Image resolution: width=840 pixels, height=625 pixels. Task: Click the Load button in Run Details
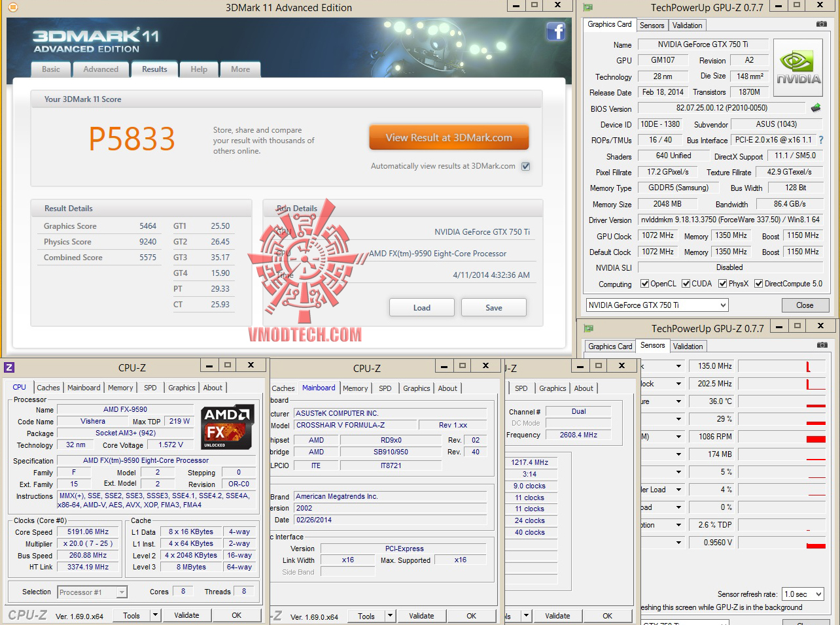(422, 308)
